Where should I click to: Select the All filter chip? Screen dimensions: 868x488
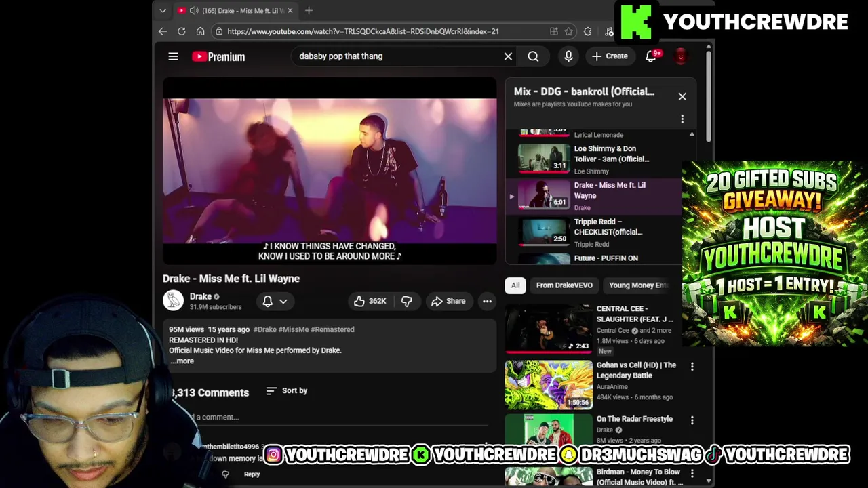tap(515, 285)
